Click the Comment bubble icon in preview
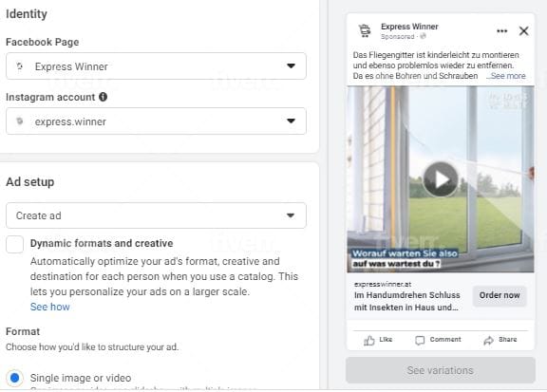The width and height of the screenshot is (547, 392). [x=420, y=340]
